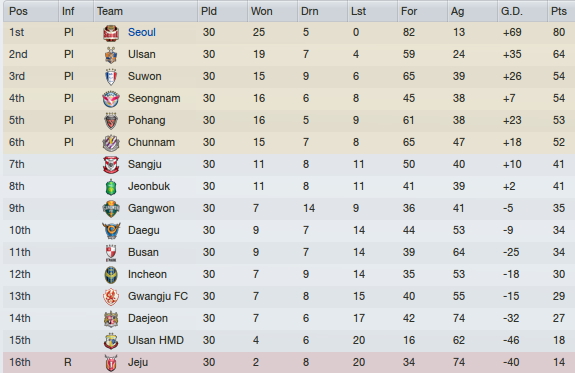Open the Seoul team link
This screenshot has width=575, height=373.
coord(142,32)
